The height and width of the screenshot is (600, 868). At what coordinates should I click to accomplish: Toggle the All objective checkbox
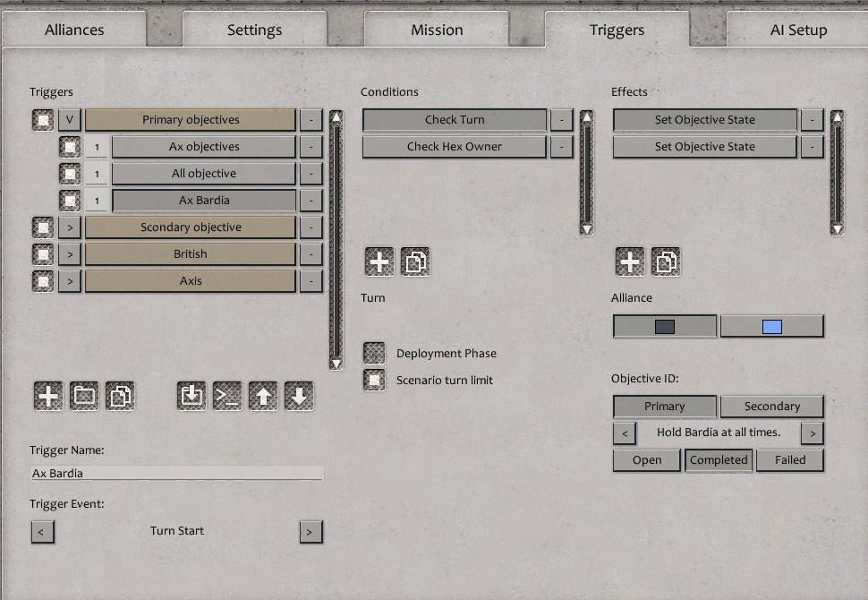pos(70,174)
